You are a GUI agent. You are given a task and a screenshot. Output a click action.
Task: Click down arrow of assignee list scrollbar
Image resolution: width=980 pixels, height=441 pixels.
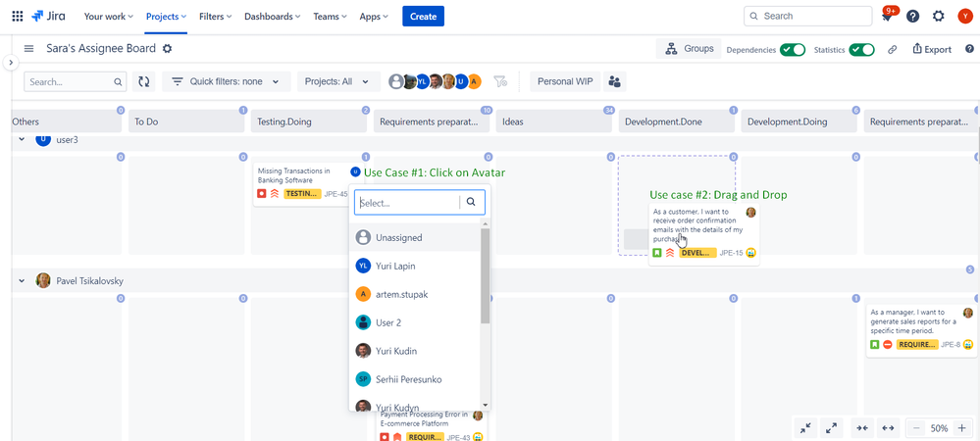(x=485, y=405)
